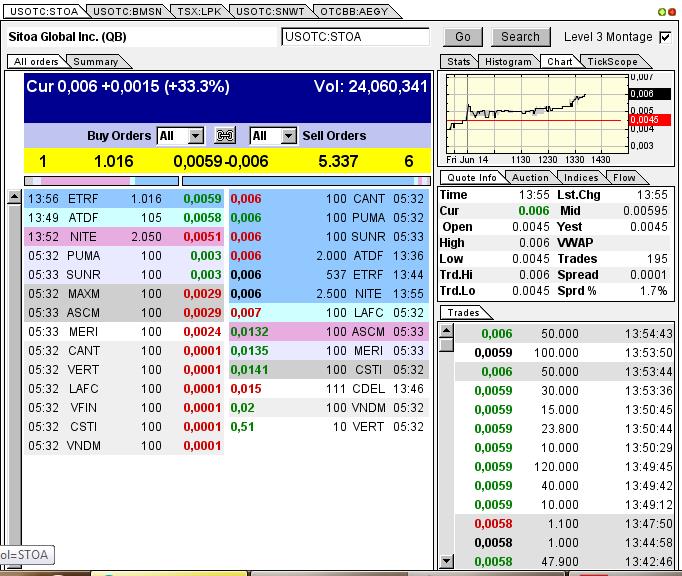Viewport: 682px width, 576px height.
Task: Click the Mid value 0.00595
Action: pos(645,211)
